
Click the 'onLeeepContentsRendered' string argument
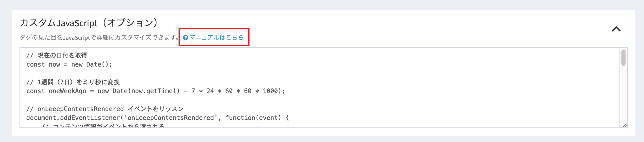tap(170, 118)
